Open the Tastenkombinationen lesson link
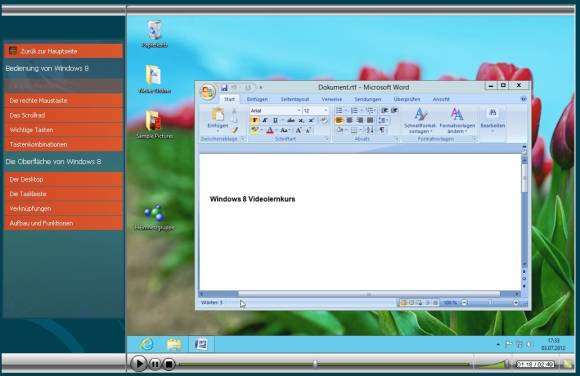This screenshot has height=376, width=580. coord(64,144)
